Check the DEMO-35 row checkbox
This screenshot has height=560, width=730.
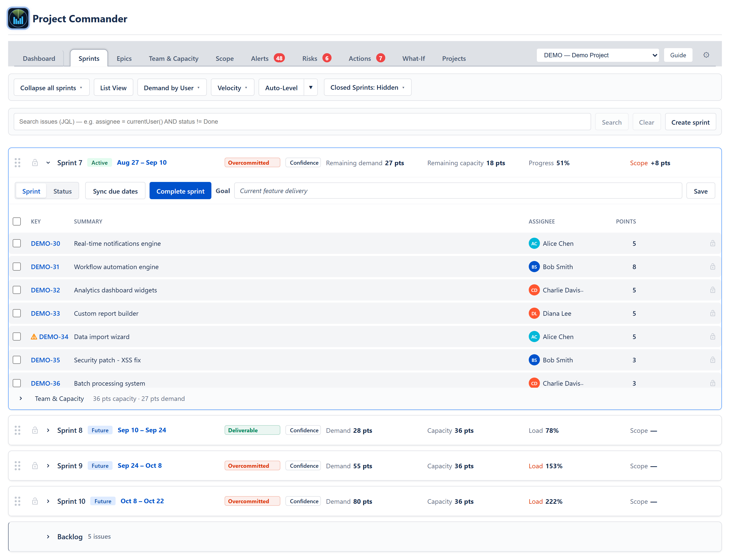pyautogui.click(x=17, y=360)
